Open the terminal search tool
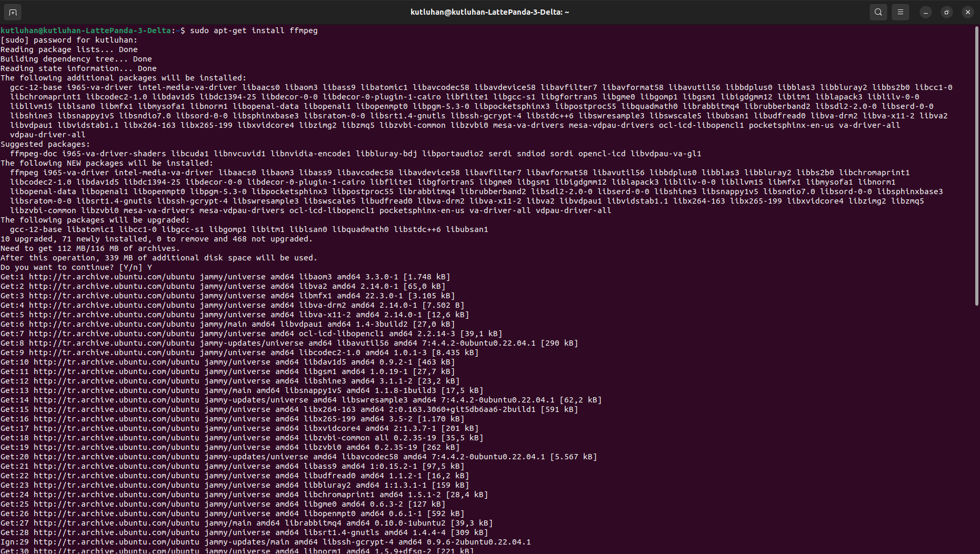The image size is (980, 554). [x=878, y=12]
